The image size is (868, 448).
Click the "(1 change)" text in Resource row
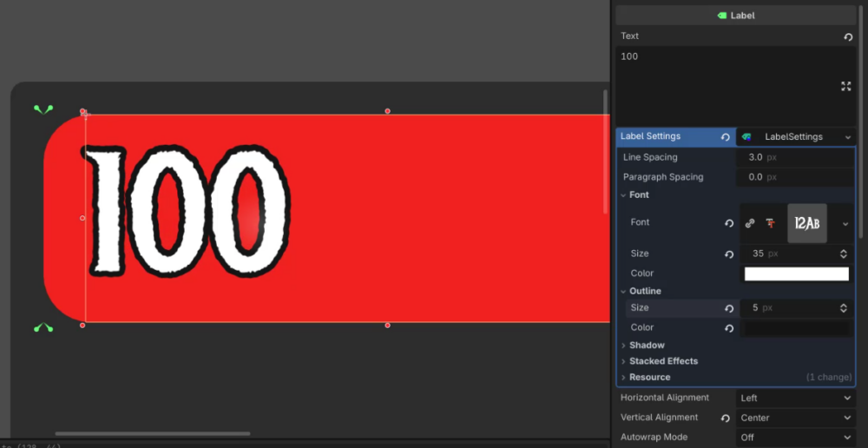coord(829,378)
